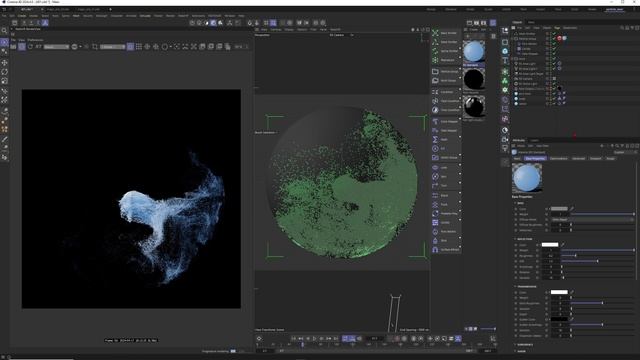Toggle crop region icon in RenderView
Screen dimensions: 640x360
95,47
